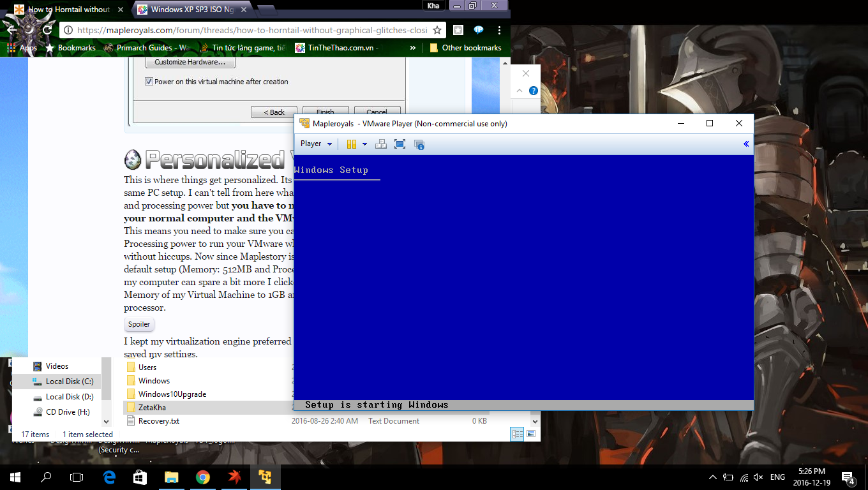The width and height of the screenshot is (868, 490).
Task: Open Apps from the bookmarks bar
Action: 22,48
